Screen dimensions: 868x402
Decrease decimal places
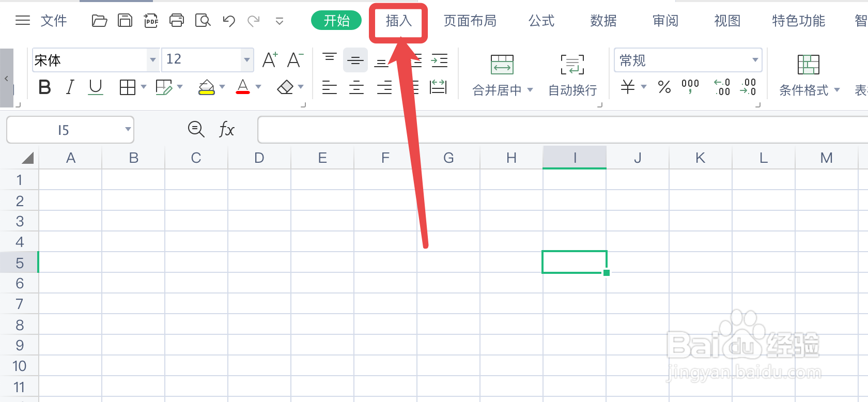point(748,87)
